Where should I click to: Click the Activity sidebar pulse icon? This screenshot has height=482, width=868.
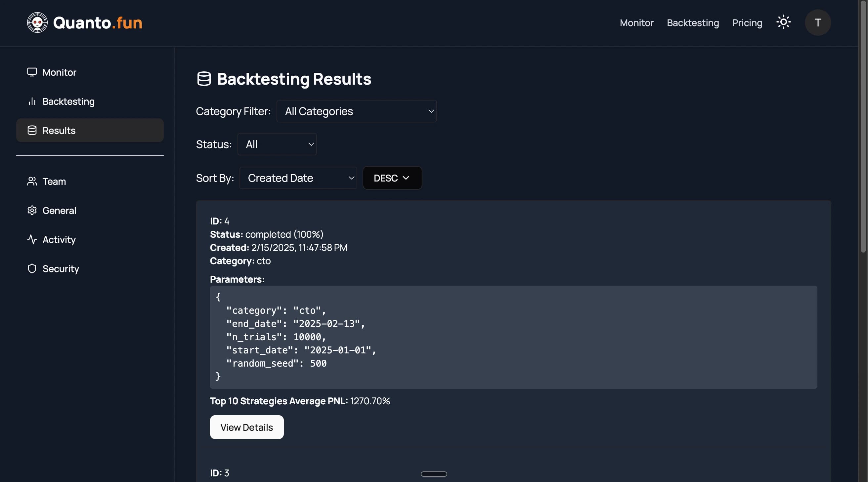click(32, 239)
